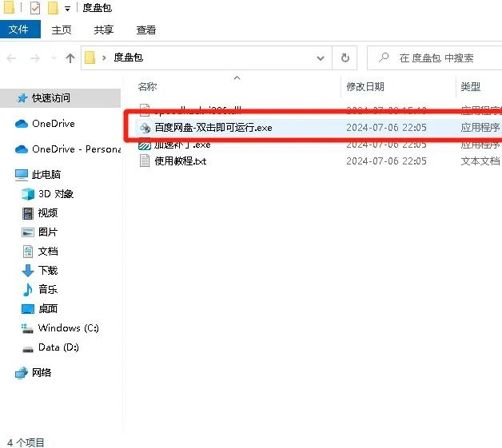The height and width of the screenshot is (448, 502).
Task: Click 文本文档 type cell
Action: 480,161
